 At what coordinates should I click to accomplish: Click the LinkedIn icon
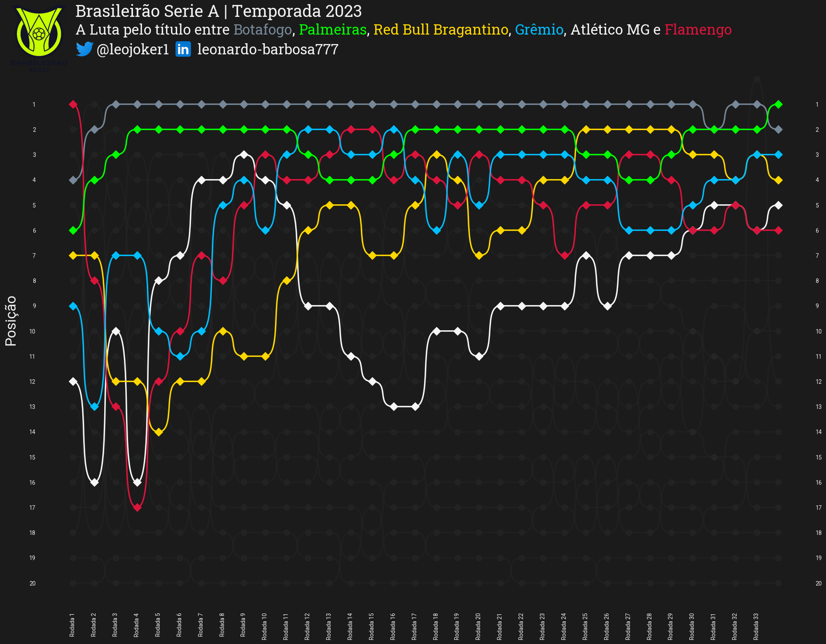point(183,49)
